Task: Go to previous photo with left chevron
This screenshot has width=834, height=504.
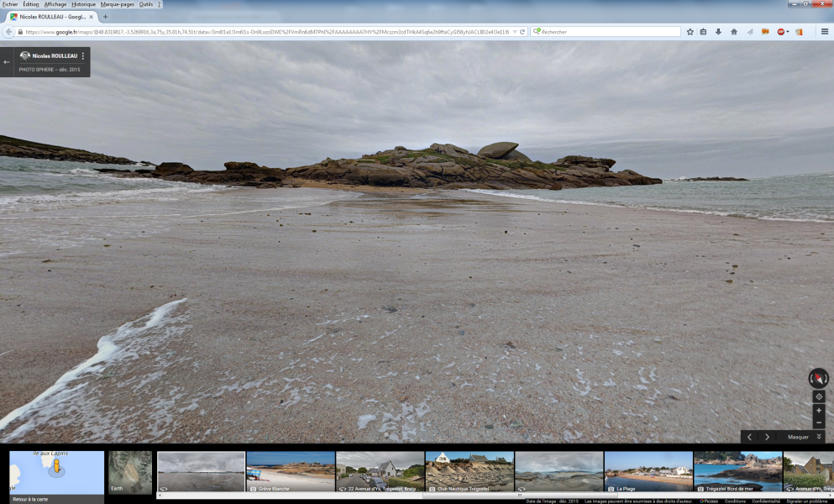Action: 749,437
